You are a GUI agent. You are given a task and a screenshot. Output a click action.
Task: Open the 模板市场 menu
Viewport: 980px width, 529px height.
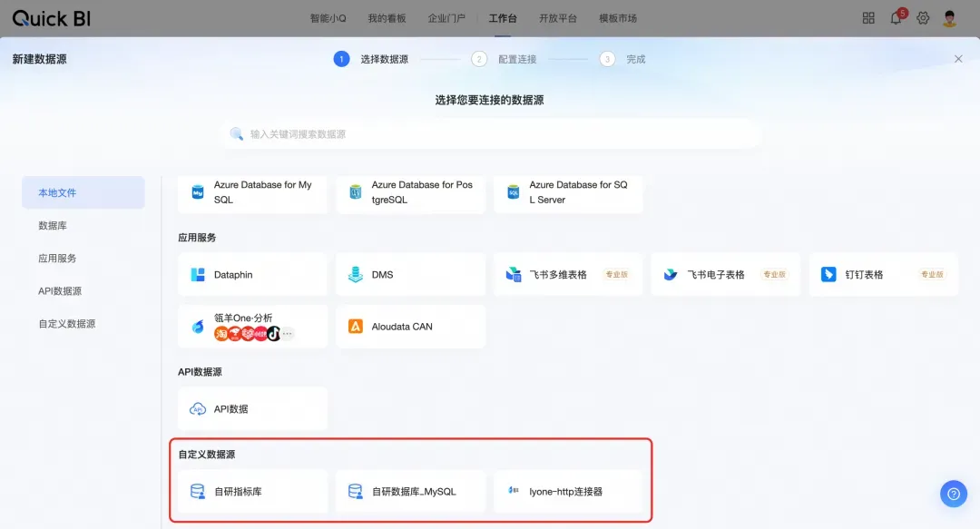[618, 18]
